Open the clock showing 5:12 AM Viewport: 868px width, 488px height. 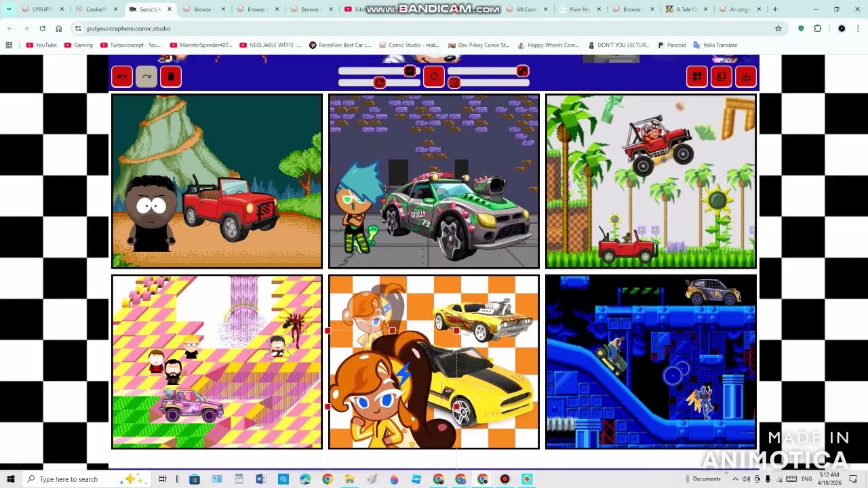click(x=829, y=479)
